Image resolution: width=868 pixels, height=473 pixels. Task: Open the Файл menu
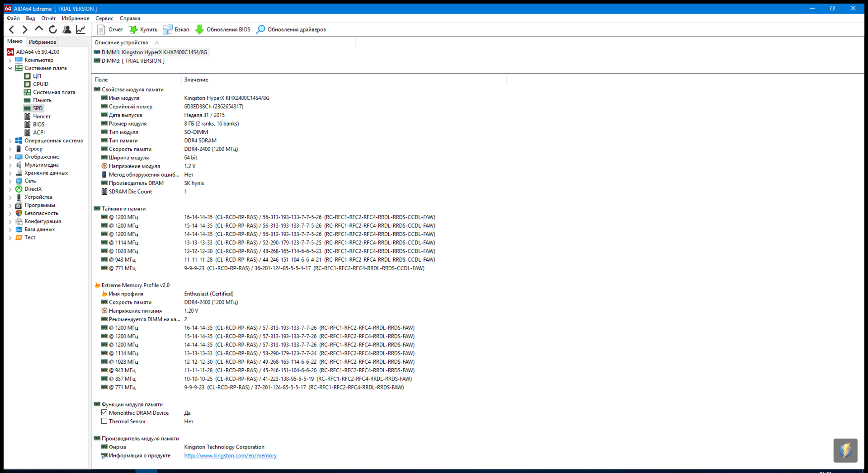click(x=13, y=19)
